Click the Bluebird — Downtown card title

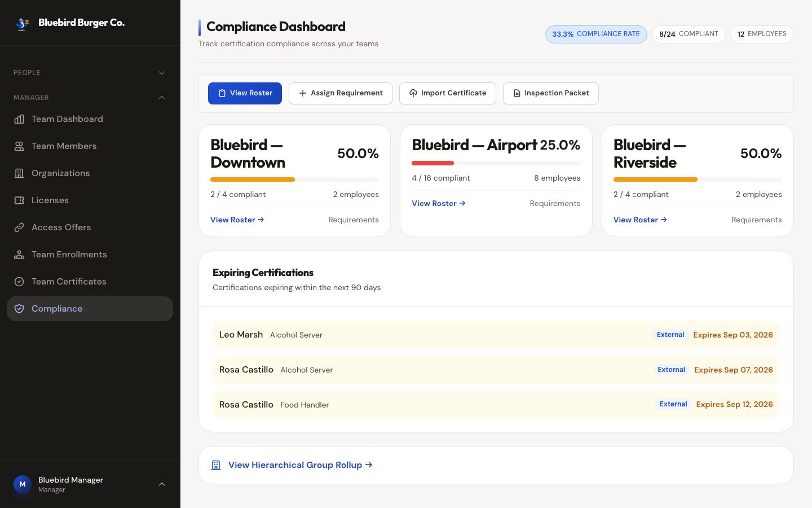[248, 154]
